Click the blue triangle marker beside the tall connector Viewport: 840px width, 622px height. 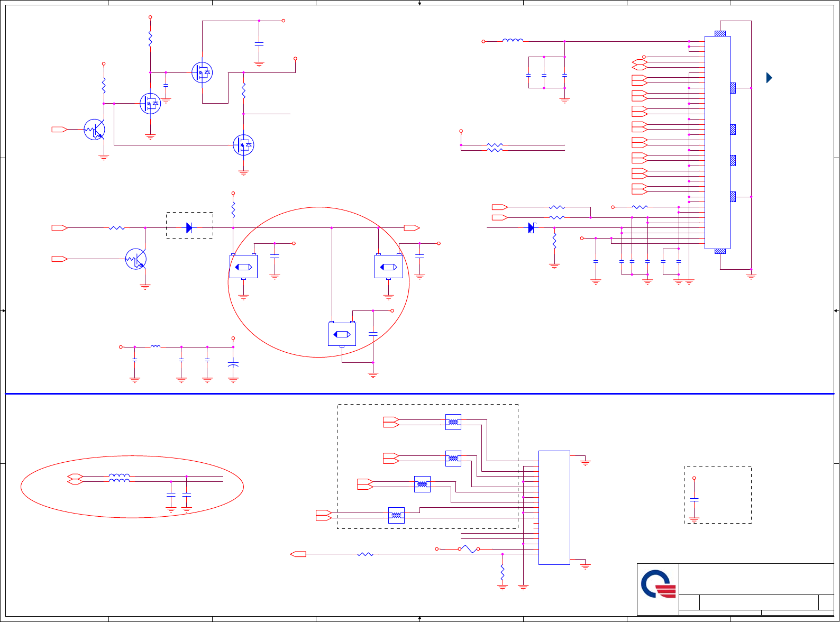click(769, 78)
